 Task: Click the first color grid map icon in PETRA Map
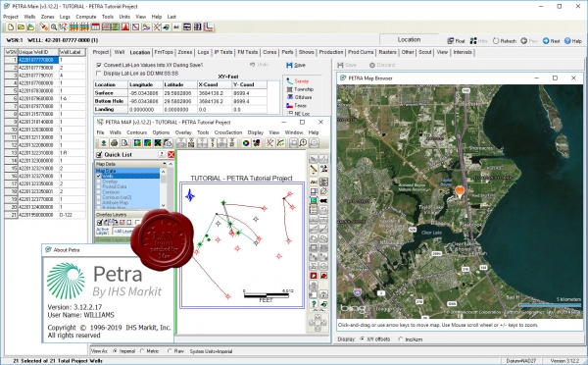tap(137, 143)
